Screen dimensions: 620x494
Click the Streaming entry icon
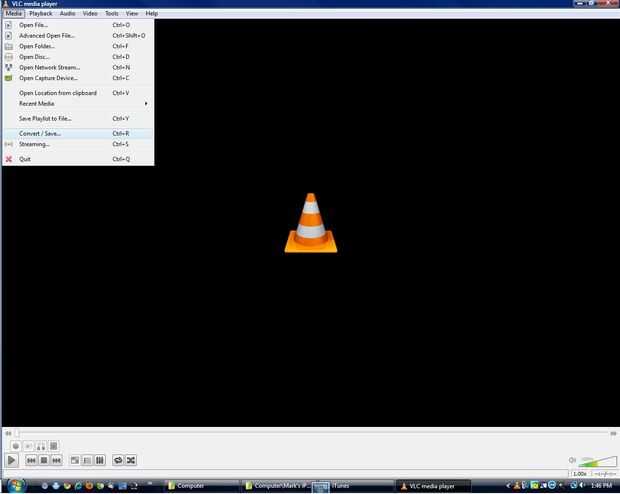click(8, 144)
